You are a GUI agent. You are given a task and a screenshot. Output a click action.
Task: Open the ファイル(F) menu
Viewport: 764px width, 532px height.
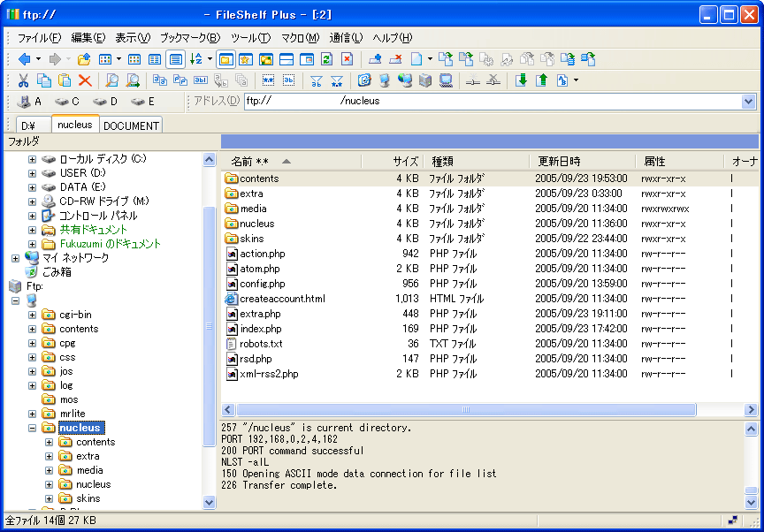click(x=40, y=37)
